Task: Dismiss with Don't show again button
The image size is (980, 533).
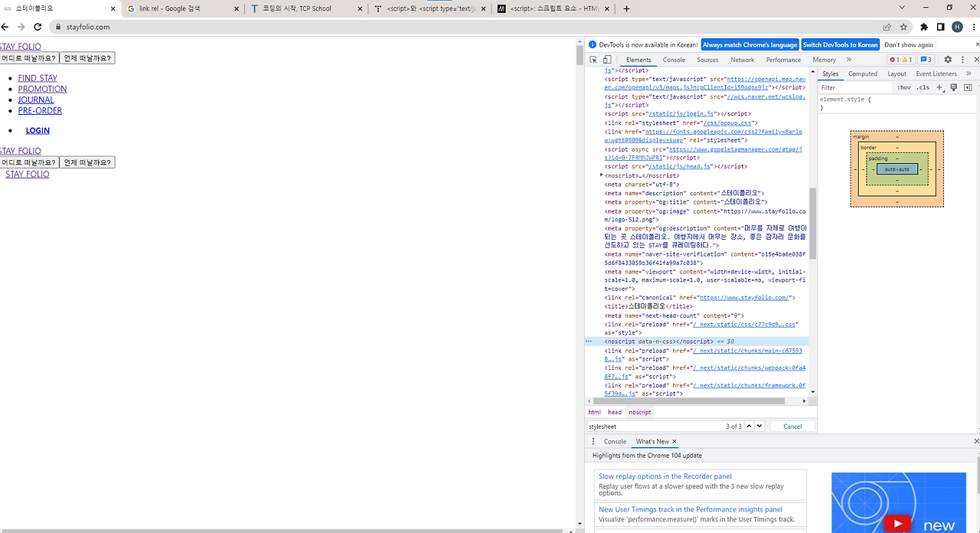Action: point(909,44)
